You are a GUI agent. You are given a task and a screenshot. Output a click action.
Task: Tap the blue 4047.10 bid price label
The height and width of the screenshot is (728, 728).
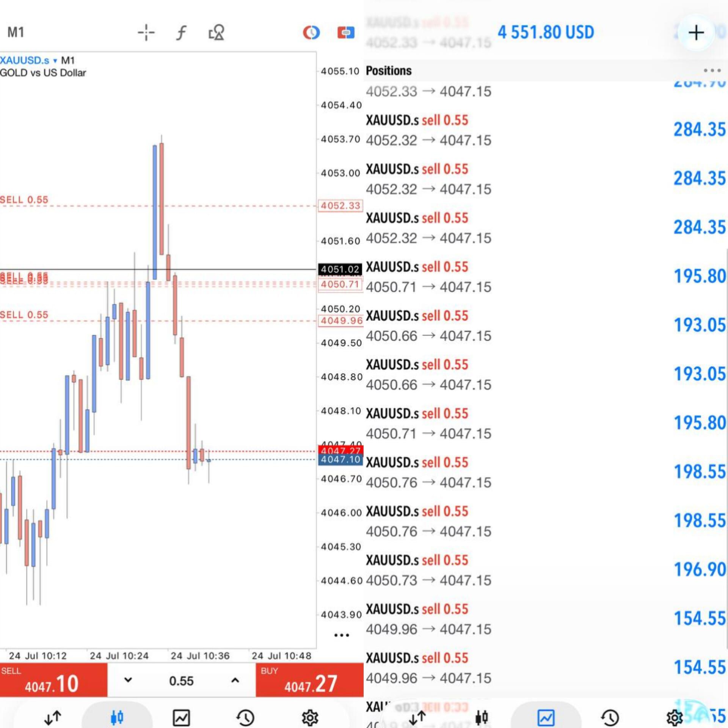click(x=341, y=460)
